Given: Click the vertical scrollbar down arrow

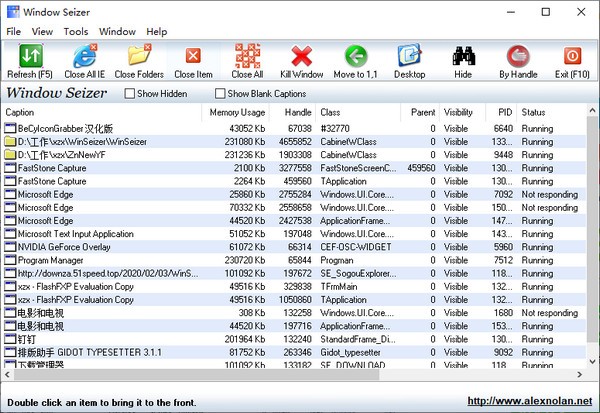Looking at the screenshot, I should click(592, 361).
